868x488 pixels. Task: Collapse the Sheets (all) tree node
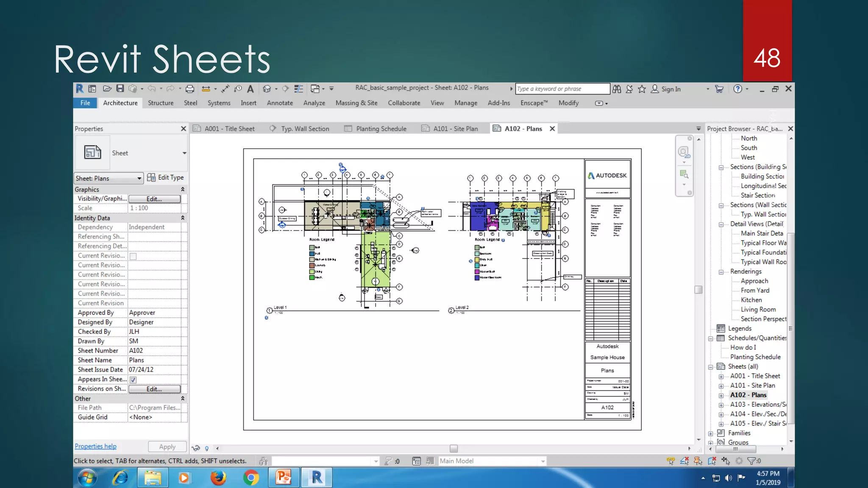[711, 367]
